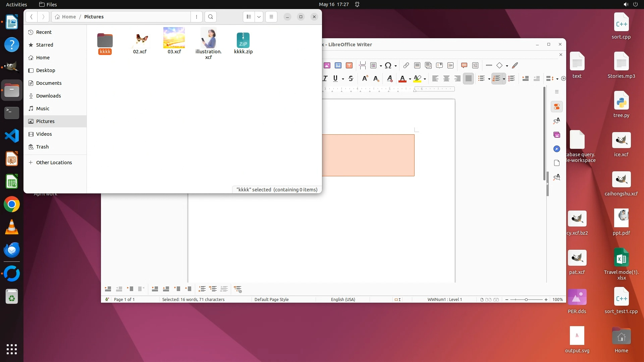644x362 pixels.
Task: Apply the red font color swatch
Action: click(402, 78)
